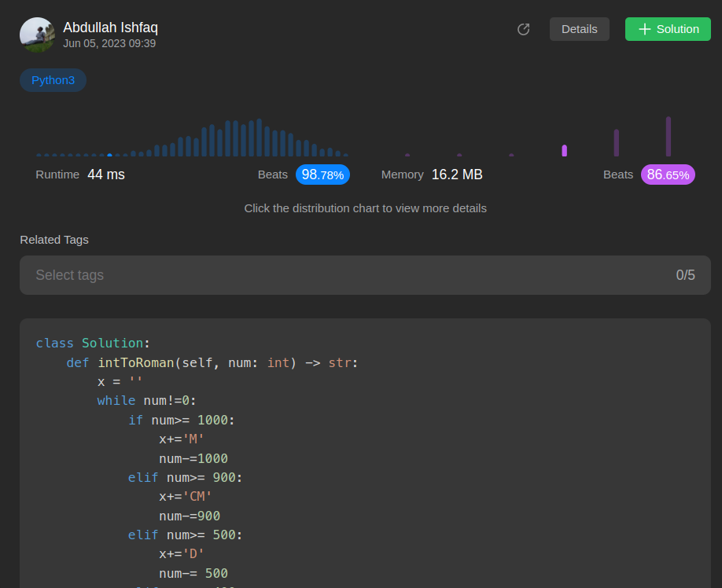Click the highlighted bright blue runtime bar
This screenshot has height=588, width=722.
pos(109,155)
